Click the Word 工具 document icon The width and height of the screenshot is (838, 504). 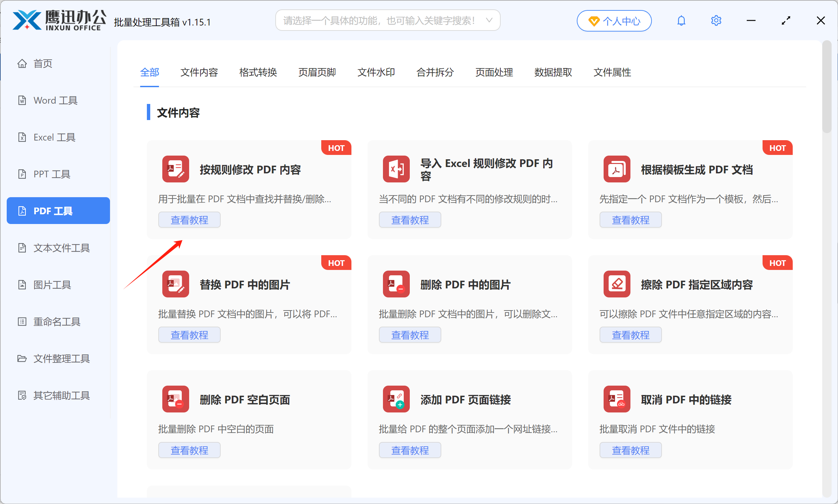click(22, 101)
